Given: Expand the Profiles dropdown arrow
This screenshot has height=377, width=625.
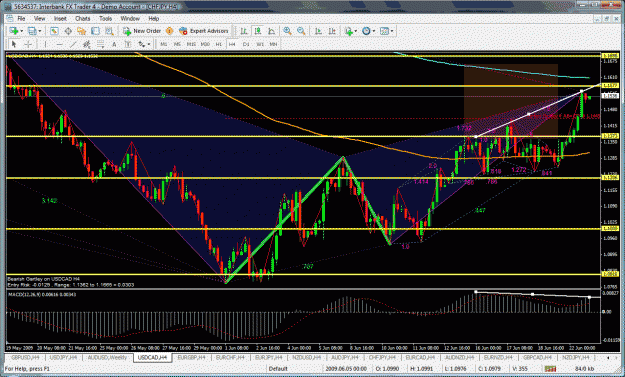Looking at the screenshot, I should click(x=39, y=31).
